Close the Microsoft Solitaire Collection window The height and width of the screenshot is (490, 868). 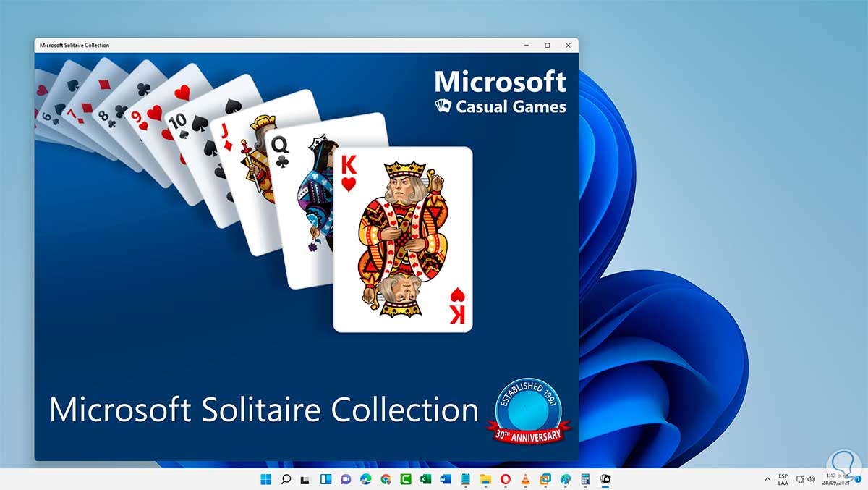click(568, 45)
